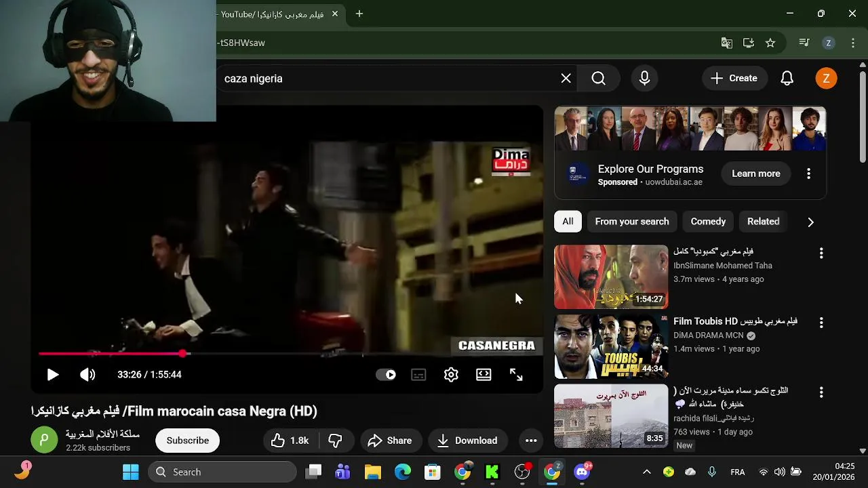Screen dimensions: 868x488
Task: Open media controls in Chrome toolbar
Action: pos(804,43)
